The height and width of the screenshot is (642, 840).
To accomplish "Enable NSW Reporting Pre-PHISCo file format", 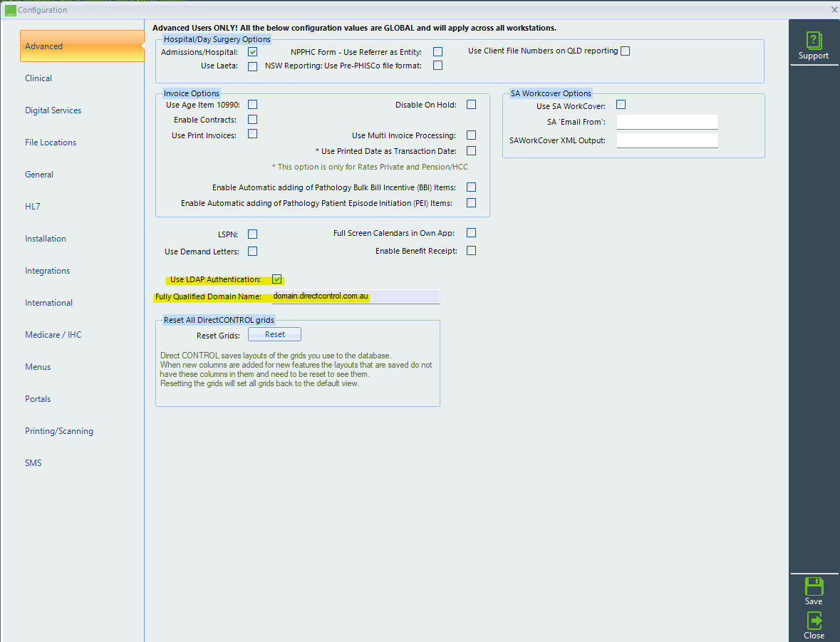I will (x=437, y=66).
